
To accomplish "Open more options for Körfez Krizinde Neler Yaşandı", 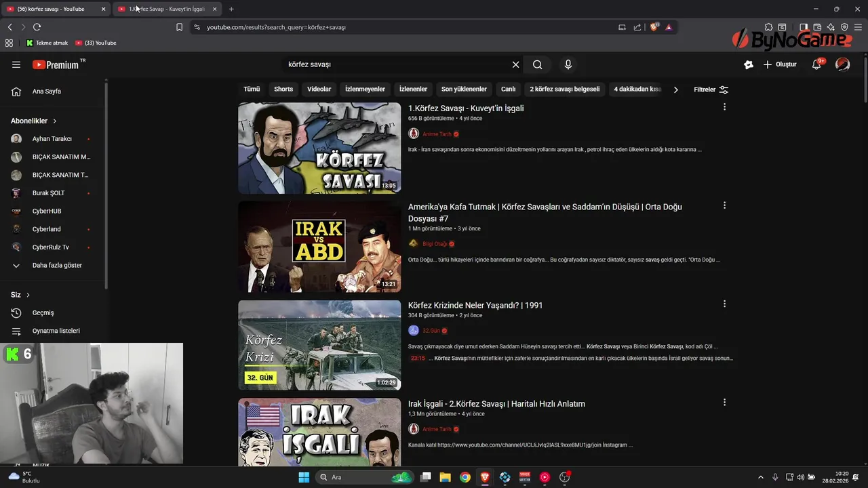I will 724,304.
